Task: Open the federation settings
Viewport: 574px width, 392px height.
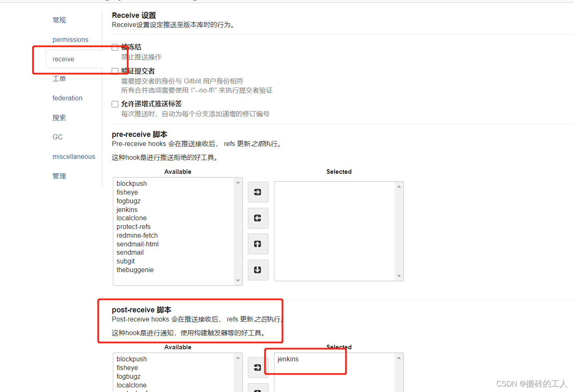Action: [x=67, y=98]
